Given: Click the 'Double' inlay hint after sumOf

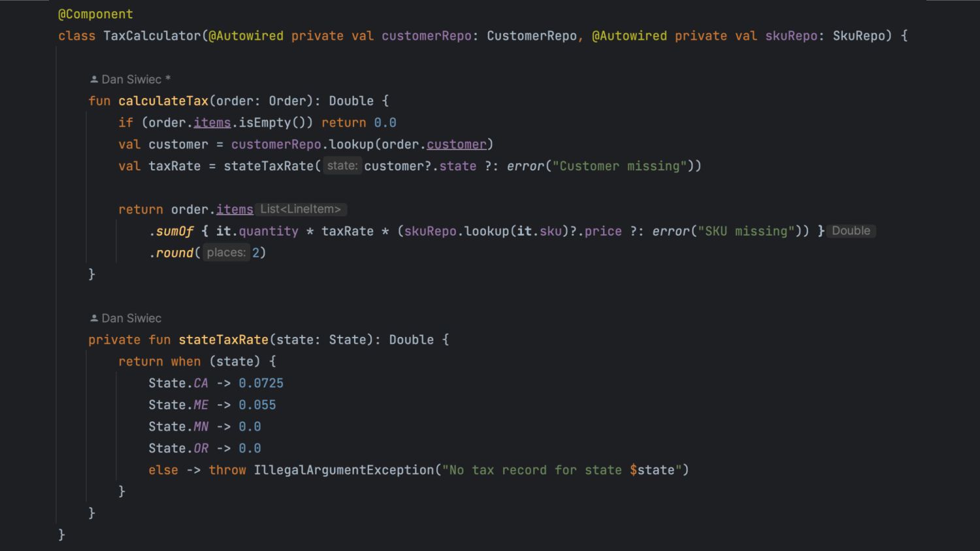Looking at the screenshot, I should [x=851, y=231].
